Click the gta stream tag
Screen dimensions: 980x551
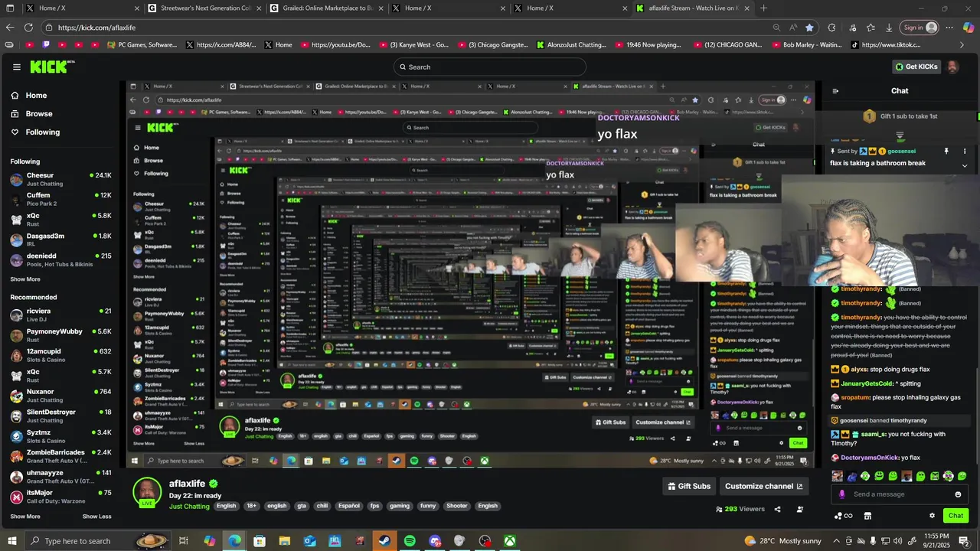302,506
